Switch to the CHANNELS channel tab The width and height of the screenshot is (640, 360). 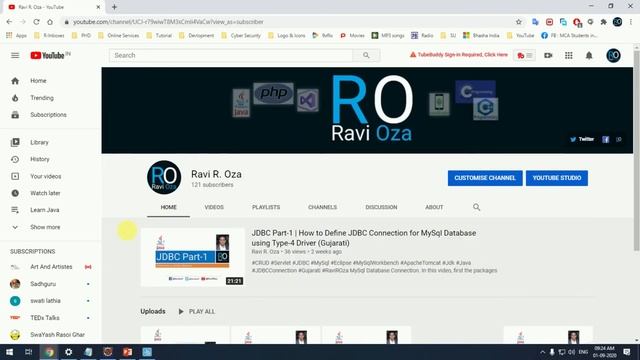tap(322, 207)
